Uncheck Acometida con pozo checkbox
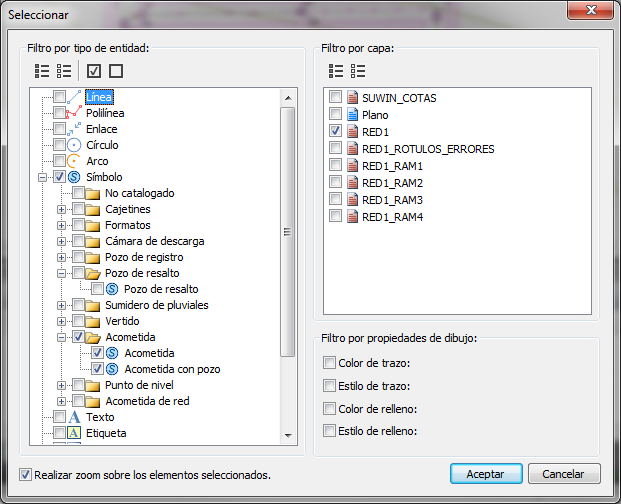621x504 pixels. coord(97,369)
